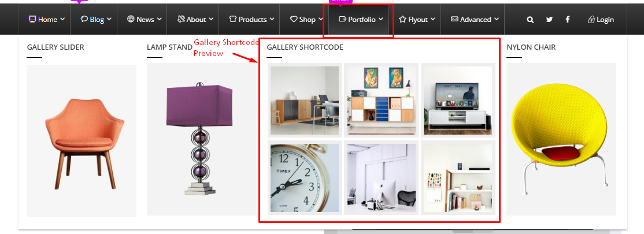Image resolution: width=644 pixels, height=234 pixels.
Task: Click the heart icon beside Shop
Action: (294, 19)
